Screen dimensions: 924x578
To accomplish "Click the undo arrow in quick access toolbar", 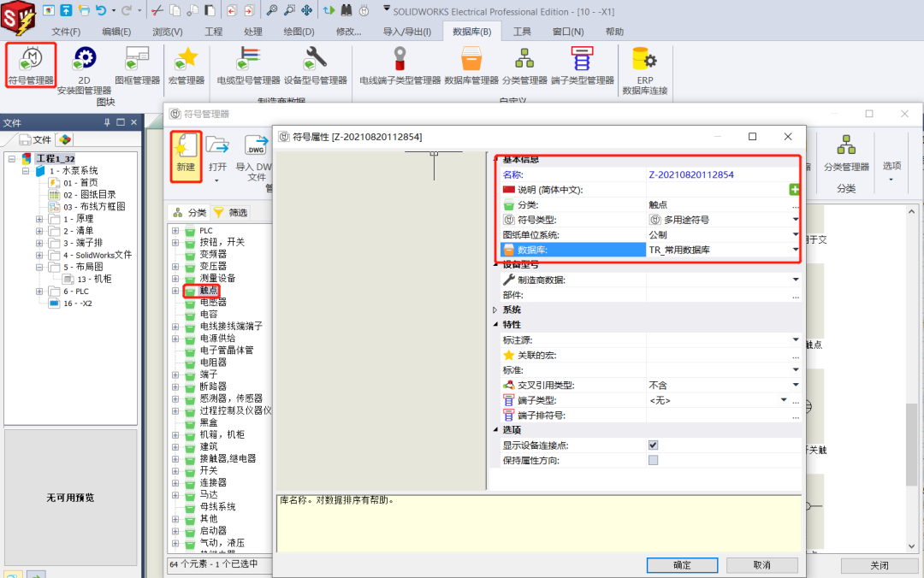I will pyautogui.click(x=101, y=10).
